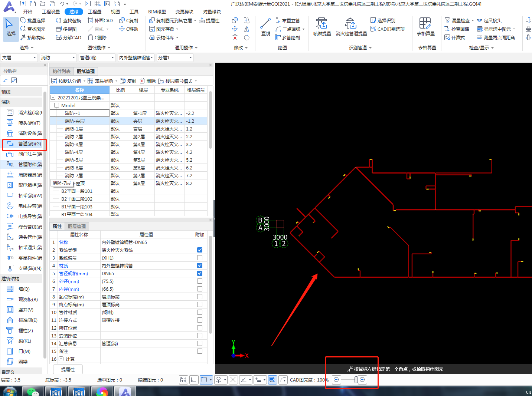Collapse the 20221201北医三院 drawing node
Viewport: 532px width, 396px height.
pyautogui.click(x=53, y=98)
